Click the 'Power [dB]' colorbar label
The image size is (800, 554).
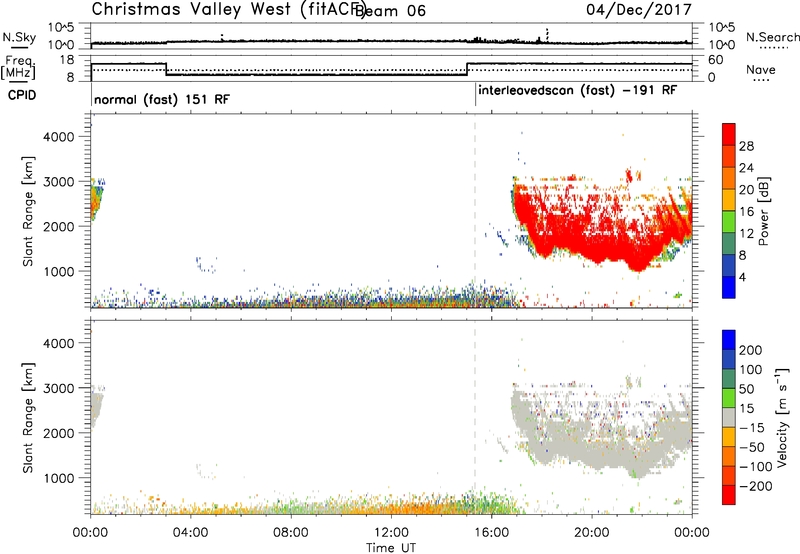[763, 211]
